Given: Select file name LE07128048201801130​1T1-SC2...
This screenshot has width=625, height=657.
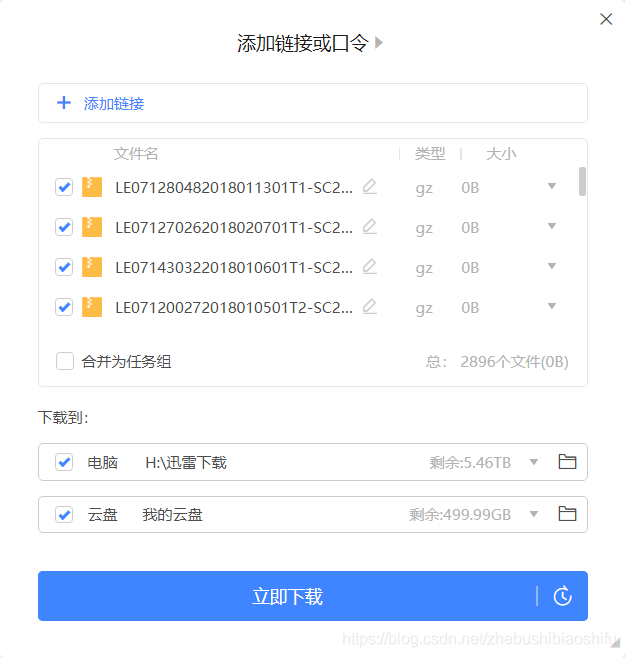Looking at the screenshot, I should point(234,188).
